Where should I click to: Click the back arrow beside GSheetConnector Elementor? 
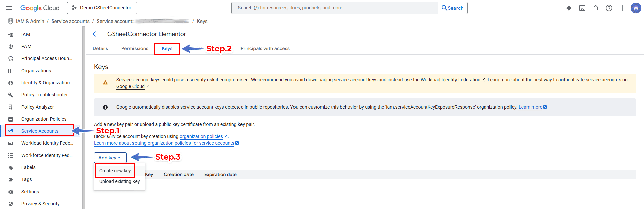pos(95,34)
